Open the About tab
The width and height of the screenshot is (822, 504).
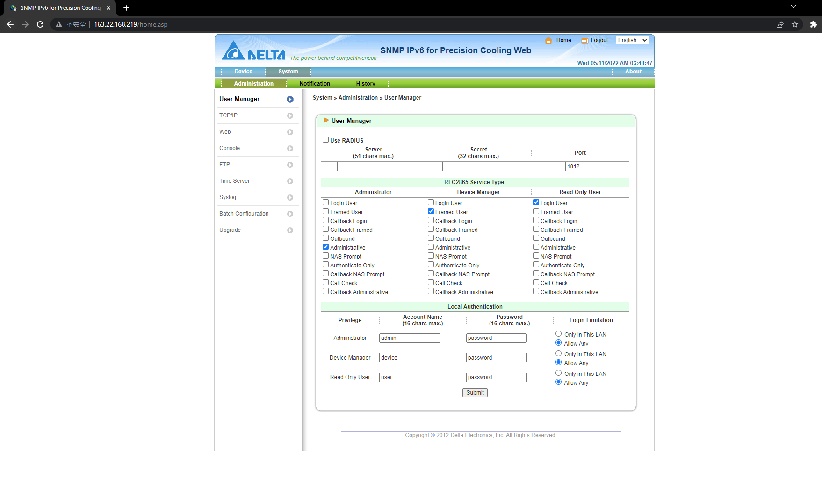[x=633, y=72]
